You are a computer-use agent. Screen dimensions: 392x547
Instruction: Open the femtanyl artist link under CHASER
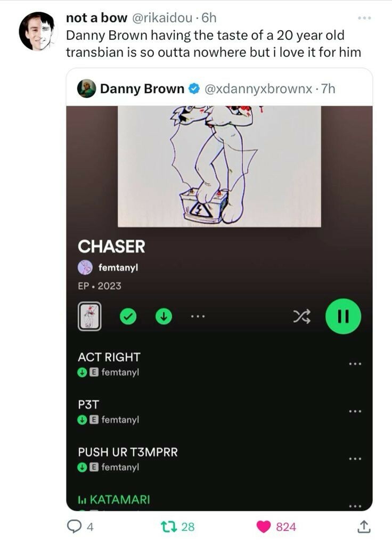click(118, 267)
